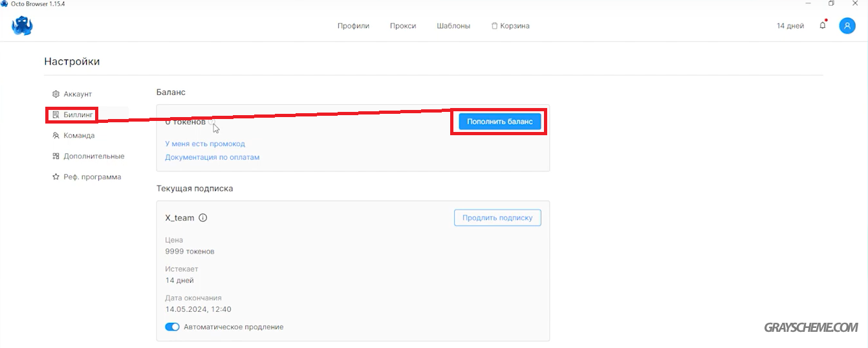Click the date 14.05.2024, 12:40
The image size is (868, 348).
[198, 309]
